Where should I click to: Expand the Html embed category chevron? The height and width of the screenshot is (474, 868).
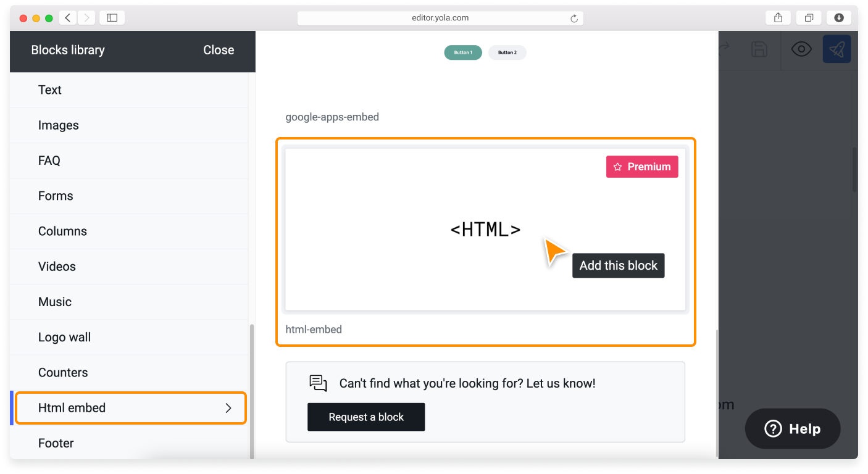click(x=228, y=408)
